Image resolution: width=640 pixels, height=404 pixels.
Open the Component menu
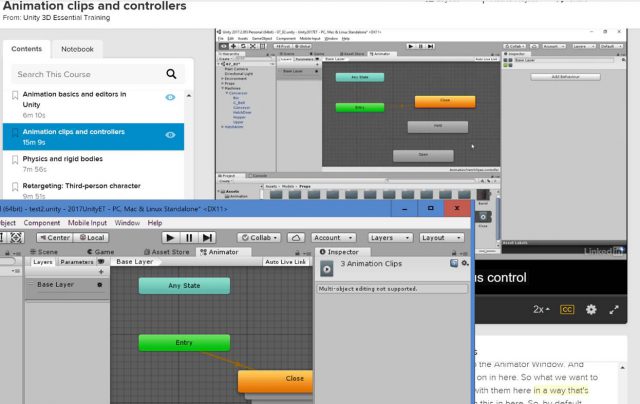[42, 223]
